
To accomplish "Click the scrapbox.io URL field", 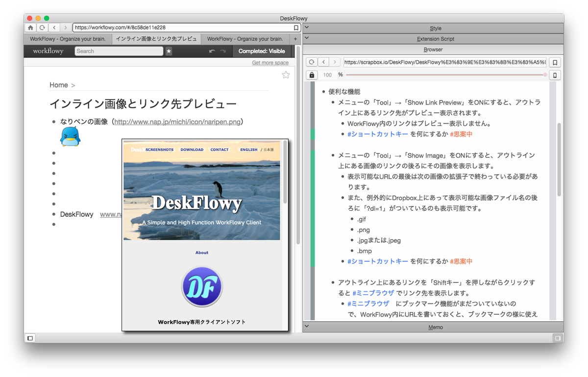I will [x=444, y=62].
